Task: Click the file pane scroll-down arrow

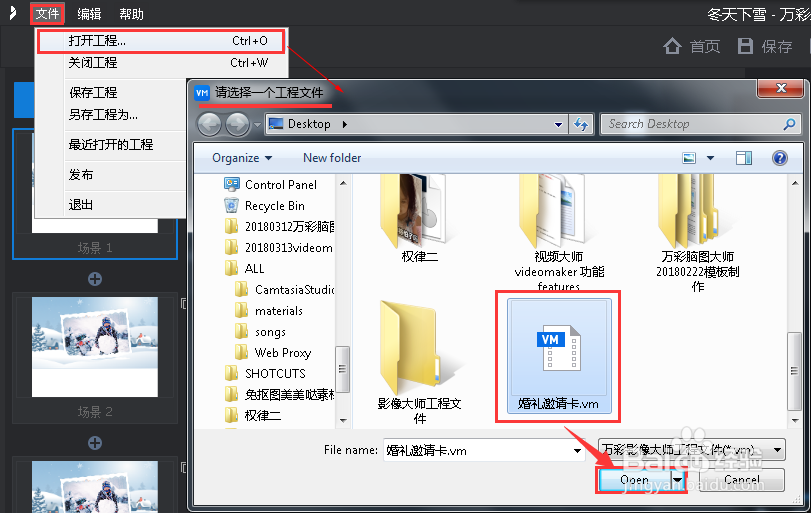Action: coord(794,420)
